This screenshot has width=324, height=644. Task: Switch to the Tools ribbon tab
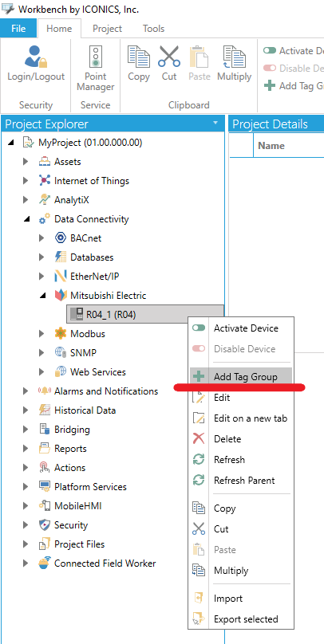pos(154,29)
